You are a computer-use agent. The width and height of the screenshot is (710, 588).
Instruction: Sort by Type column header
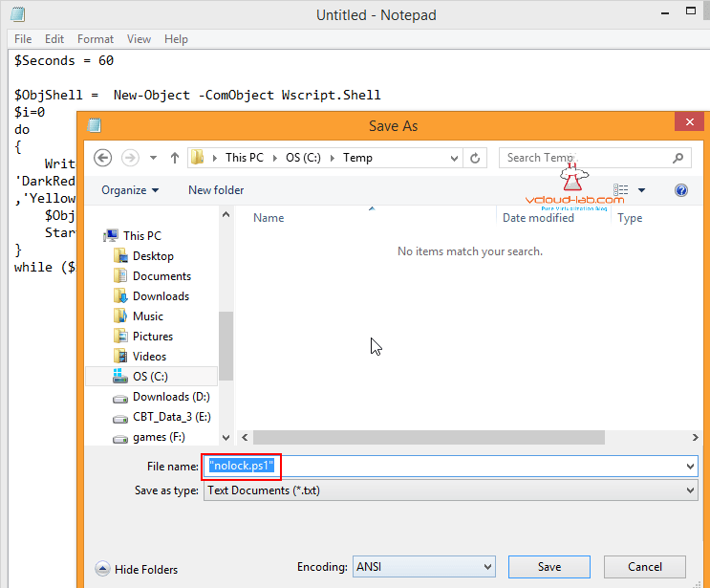[630, 218]
